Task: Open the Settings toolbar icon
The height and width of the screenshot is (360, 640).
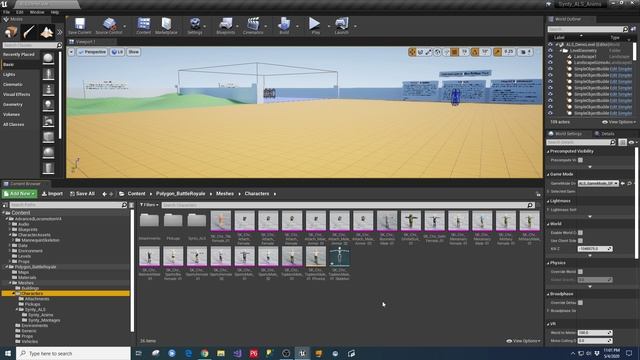Action: point(195,26)
